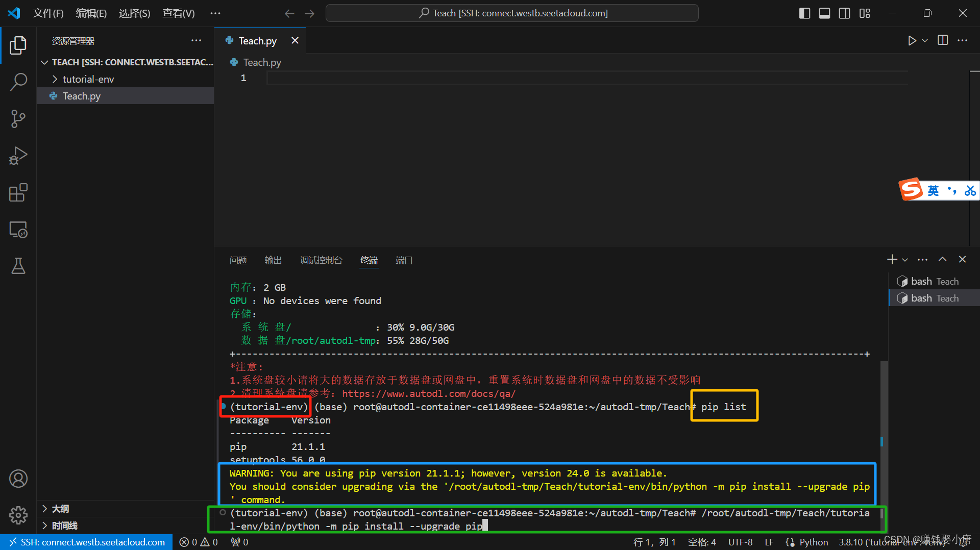Toggle secondary sidebar visibility
This screenshot has width=980, height=550.
click(x=844, y=13)
